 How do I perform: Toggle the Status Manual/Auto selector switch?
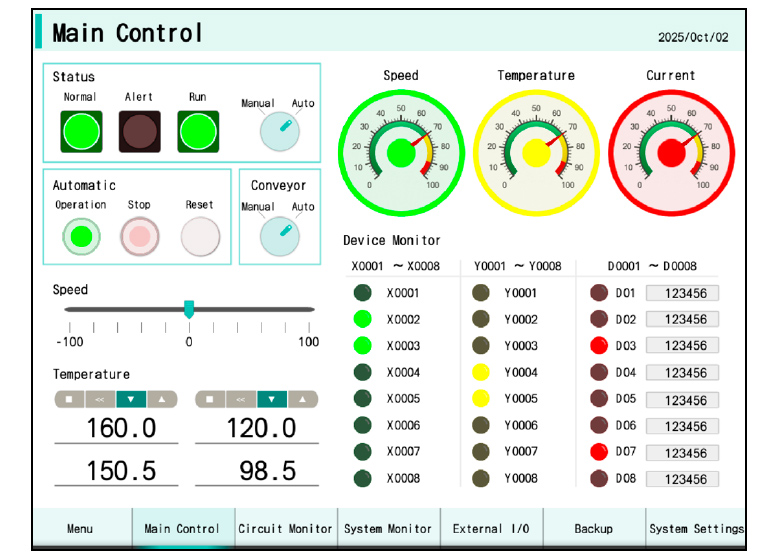click(x=280, y=131)
